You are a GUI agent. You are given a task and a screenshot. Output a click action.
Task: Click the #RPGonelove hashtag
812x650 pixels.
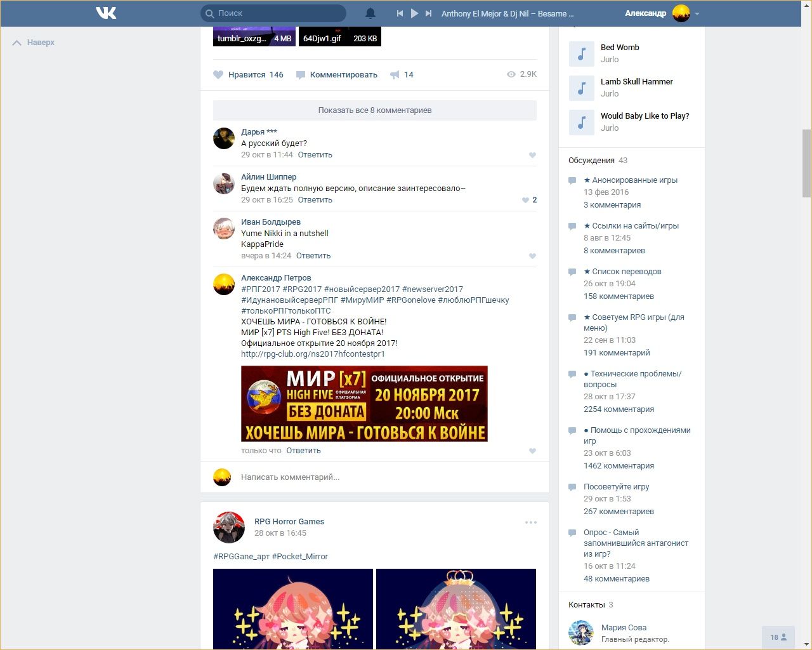click(x=411, y=300)
